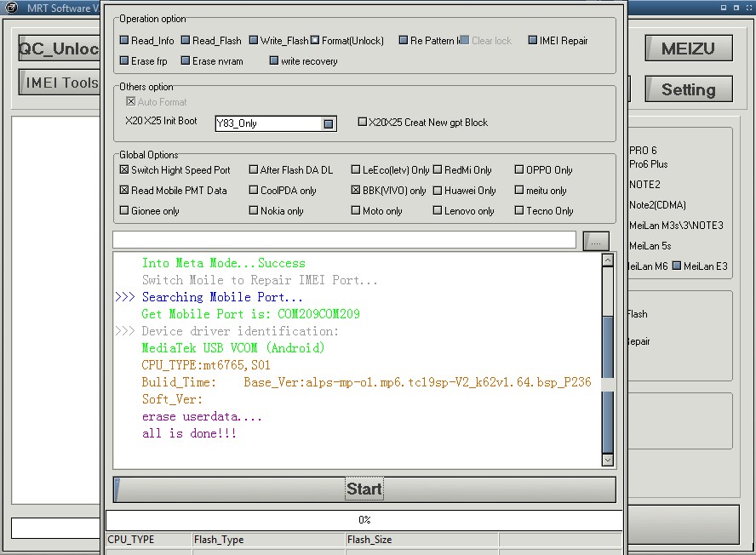This screenshot has height=555, width=756.
Task: Open Setting in MRT window
Action: [x=689, y=89]
